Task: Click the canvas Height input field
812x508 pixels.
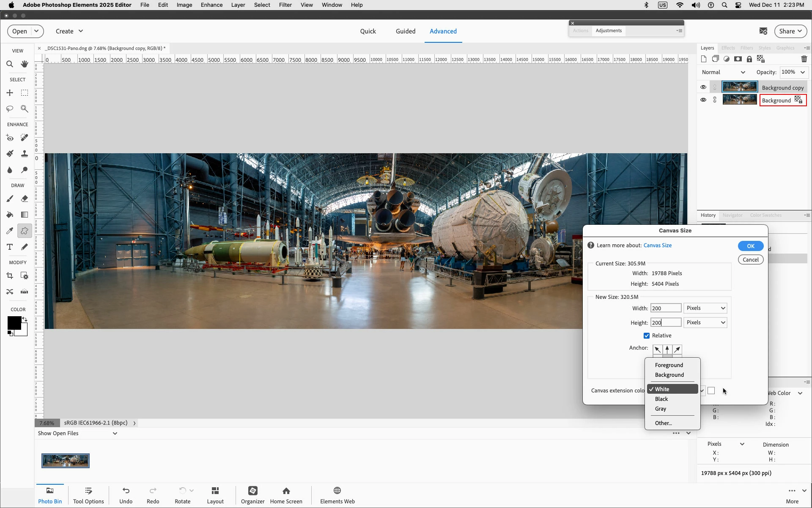Action: [666, 323]
